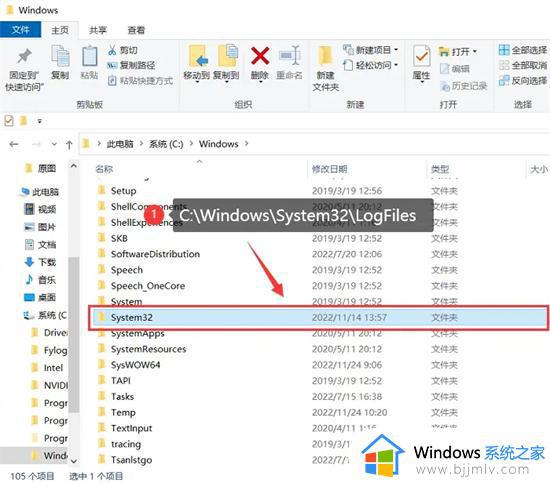This screenshot has width=550, height=483.
Task: Open the New item (新建项目) dropdown
Action: [x=396, y=50]
